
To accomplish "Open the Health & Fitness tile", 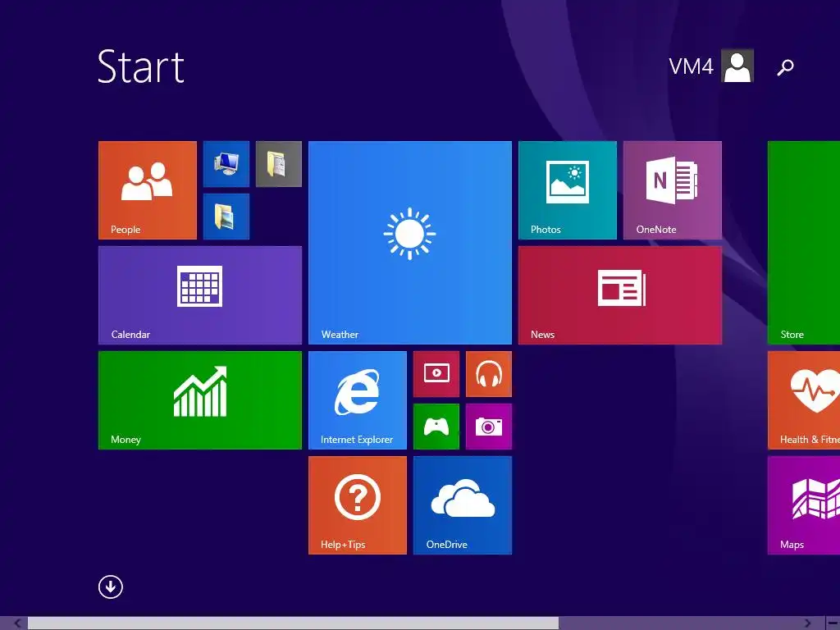I will (804, 400).
